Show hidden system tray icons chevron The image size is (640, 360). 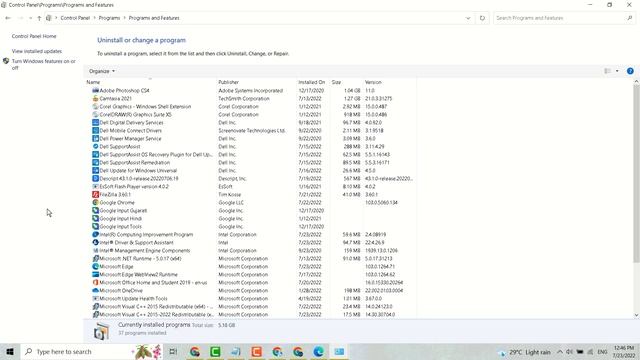click(x=560, y=352)
